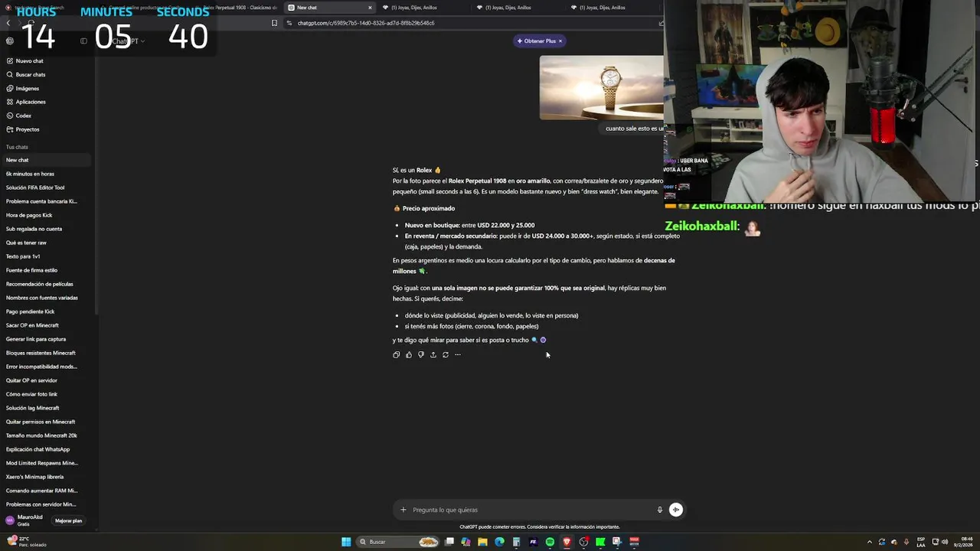This screenshot has width=980, height=551.
Task: Open Spotify from the taskbar
Action: [x=550, y=542]
